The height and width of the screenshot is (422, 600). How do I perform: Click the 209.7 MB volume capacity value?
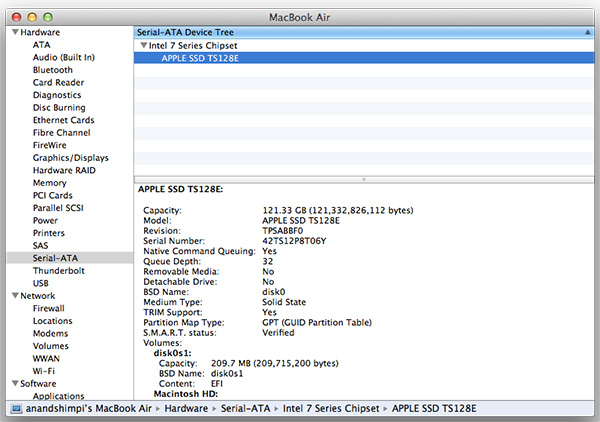click(274, 363)
